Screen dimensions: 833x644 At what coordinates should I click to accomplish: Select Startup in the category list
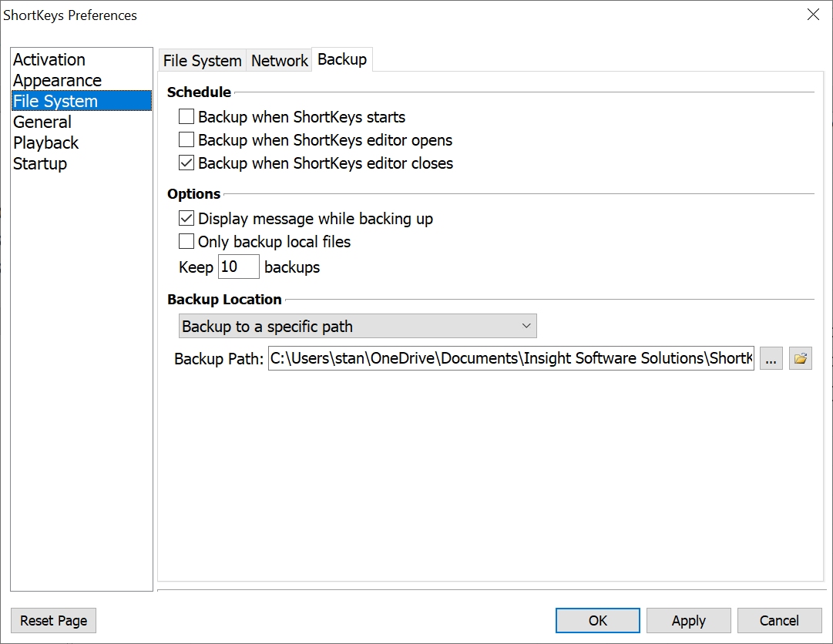(x=40, y=164)
